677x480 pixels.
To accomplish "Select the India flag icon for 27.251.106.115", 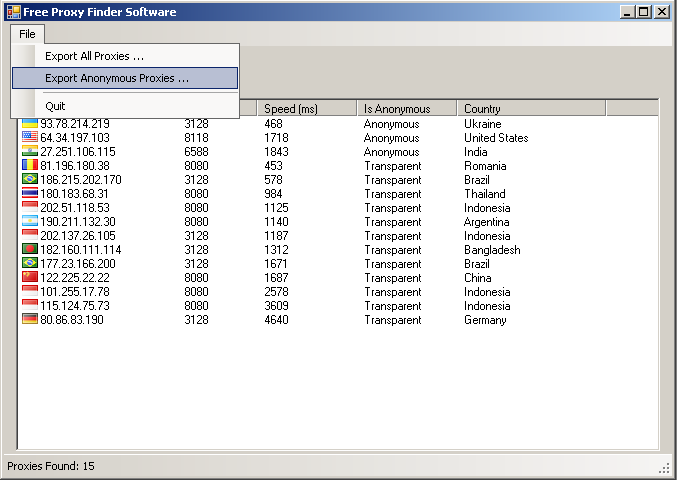I will tap(30, 152).
